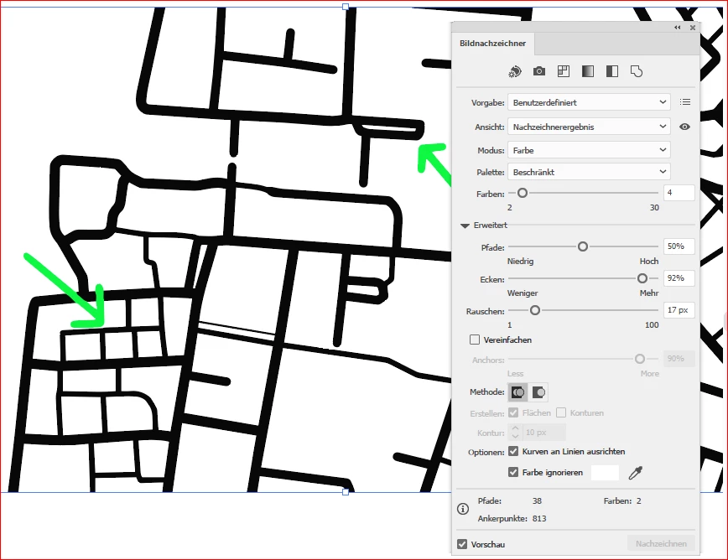
Task: Apply the Auto-Color preset icon
Action: [x=514, y=71]
